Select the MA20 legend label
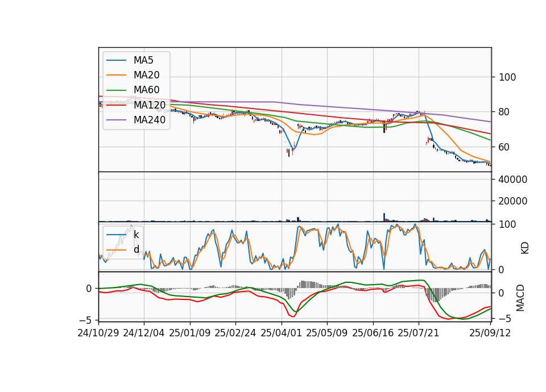 [146, 75]
